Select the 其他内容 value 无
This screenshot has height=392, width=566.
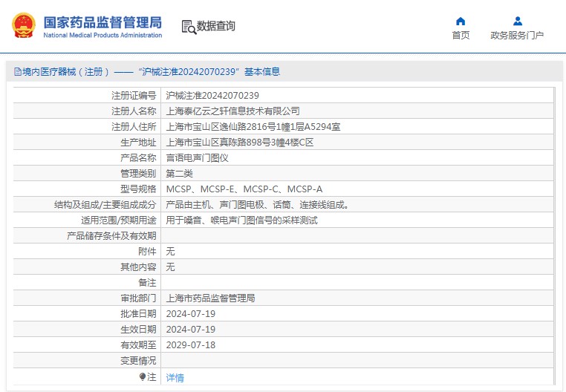pos(170,267)
